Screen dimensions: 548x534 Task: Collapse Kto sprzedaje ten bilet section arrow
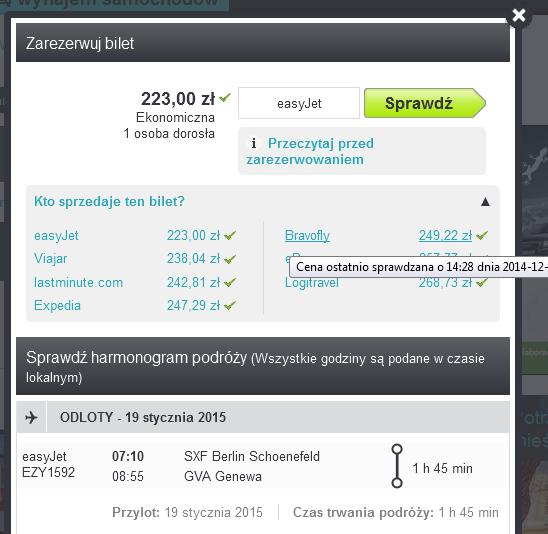[485, 202]
